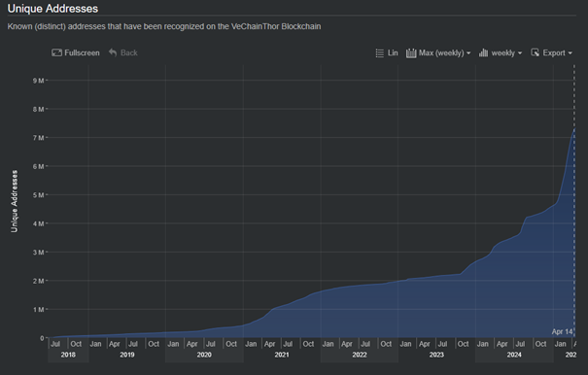Select the 2020 year band on the axis
This screenshot has width=588, height=375.
point(204,355)
